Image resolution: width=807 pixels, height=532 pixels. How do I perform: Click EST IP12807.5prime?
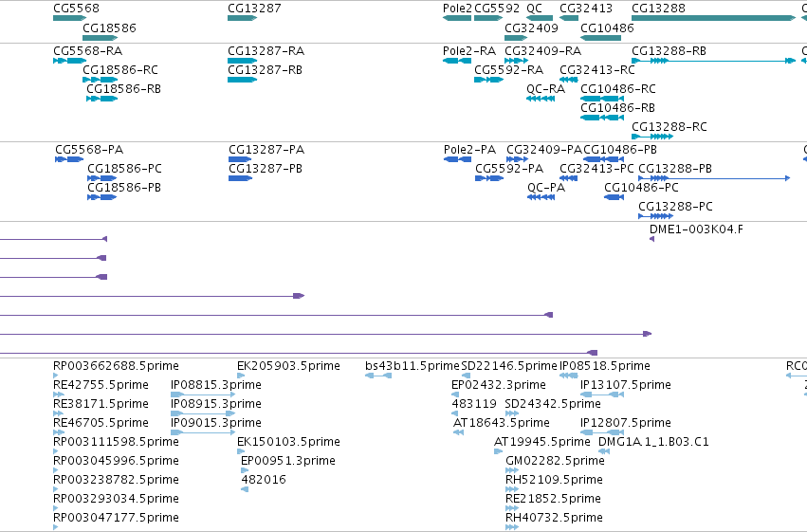(626, 423)
